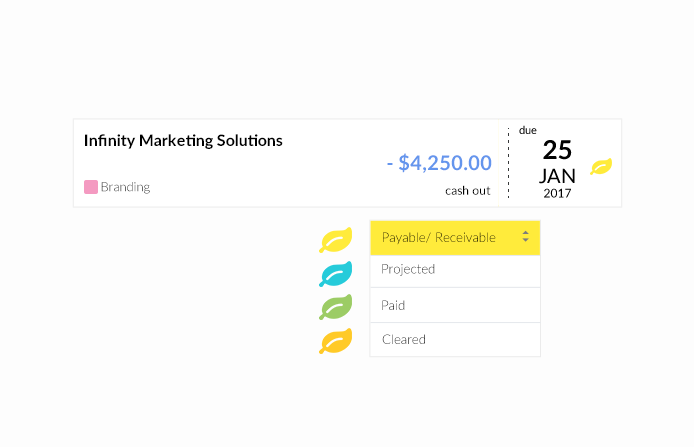
Task: Click the pink Branding category swatch
Action: tap(91, 187)
